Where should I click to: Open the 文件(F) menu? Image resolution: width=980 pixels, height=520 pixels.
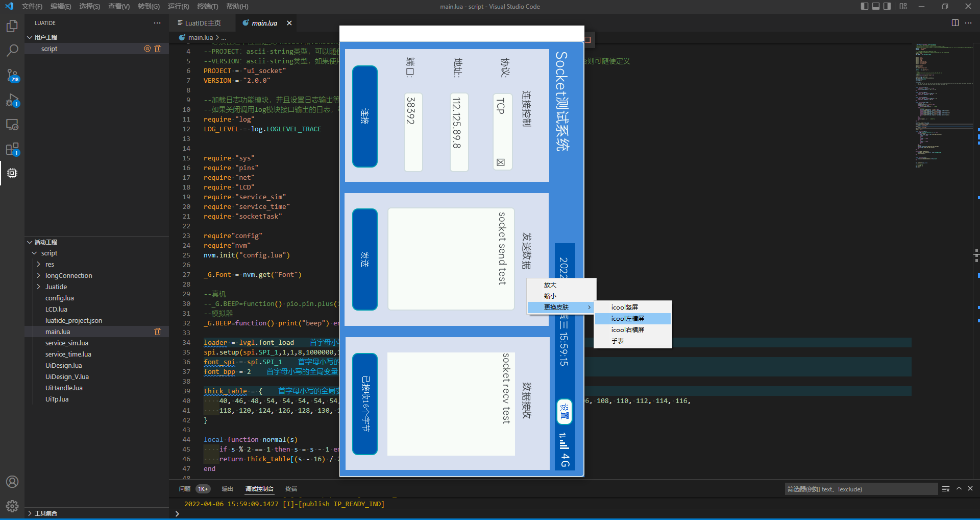click(32, 6)
